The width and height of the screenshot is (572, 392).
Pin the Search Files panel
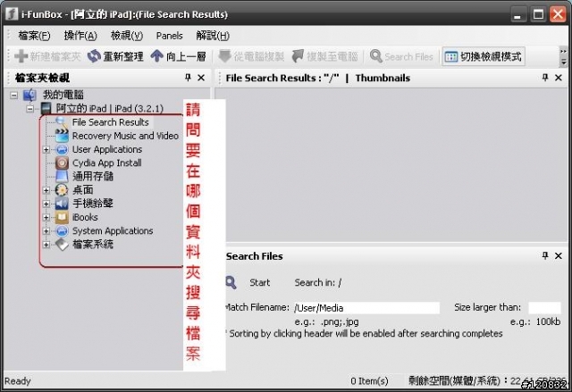tap(545, 255)
